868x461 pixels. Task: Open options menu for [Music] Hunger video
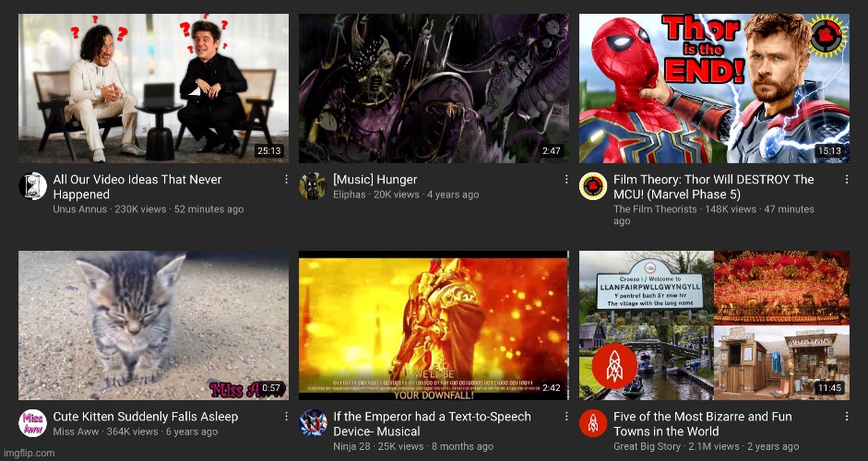(566, 179)
